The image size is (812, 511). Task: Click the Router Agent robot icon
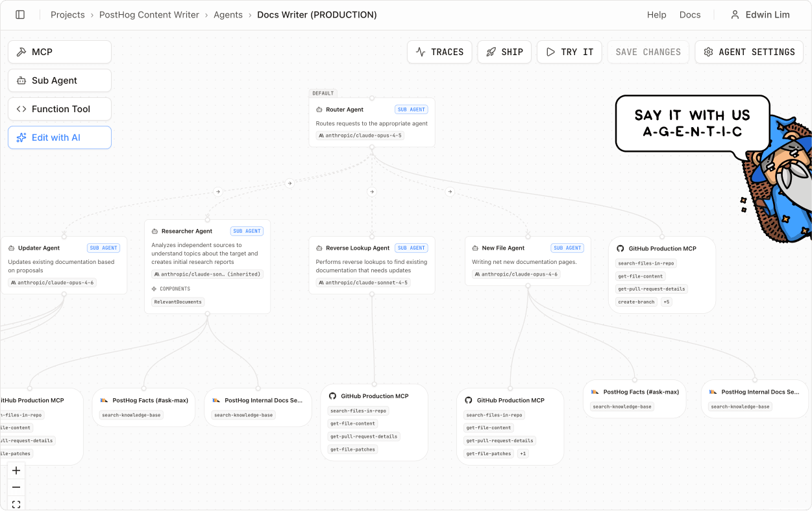(x=319, y=110)
